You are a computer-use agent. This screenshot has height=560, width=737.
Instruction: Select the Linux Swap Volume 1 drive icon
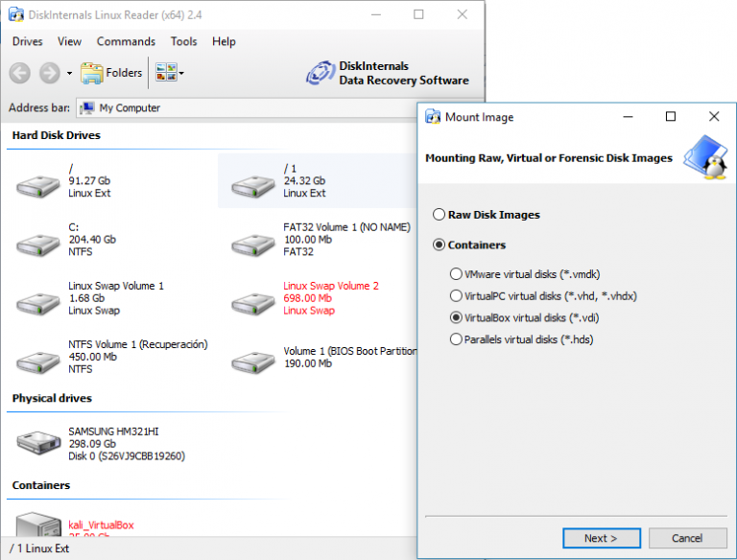pos(38,303)
